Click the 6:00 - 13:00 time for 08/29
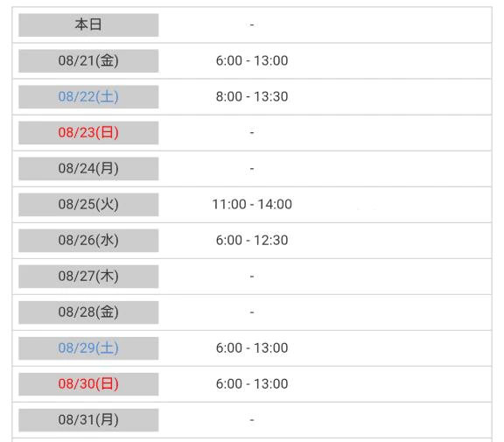The image size is (504, 442). [252, 348]
